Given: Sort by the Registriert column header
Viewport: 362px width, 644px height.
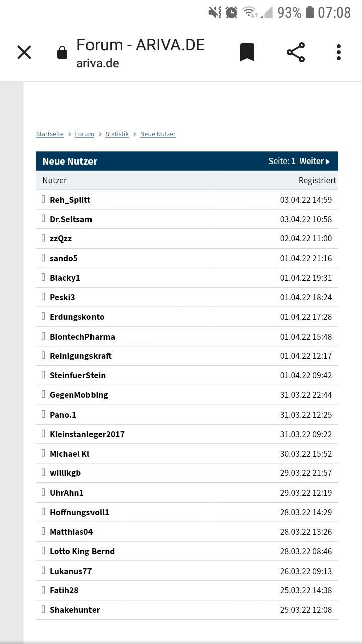Looking at the screenshot, I should 317,180.
